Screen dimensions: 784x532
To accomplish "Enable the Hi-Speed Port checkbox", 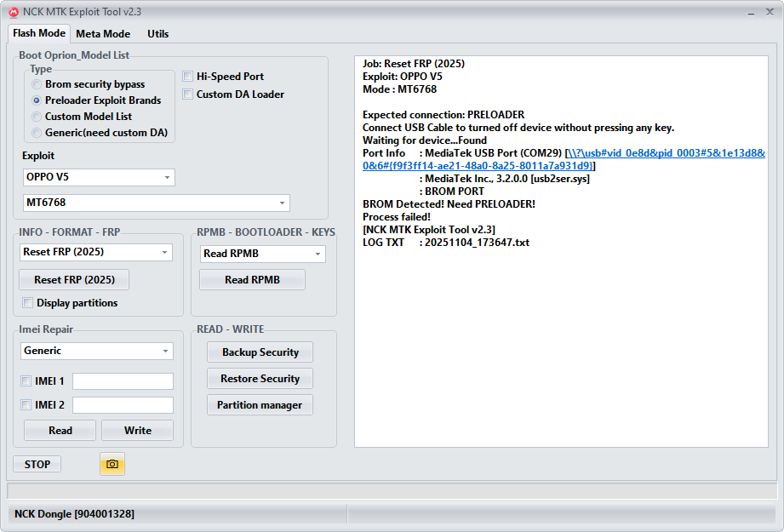I will (187, 76).
